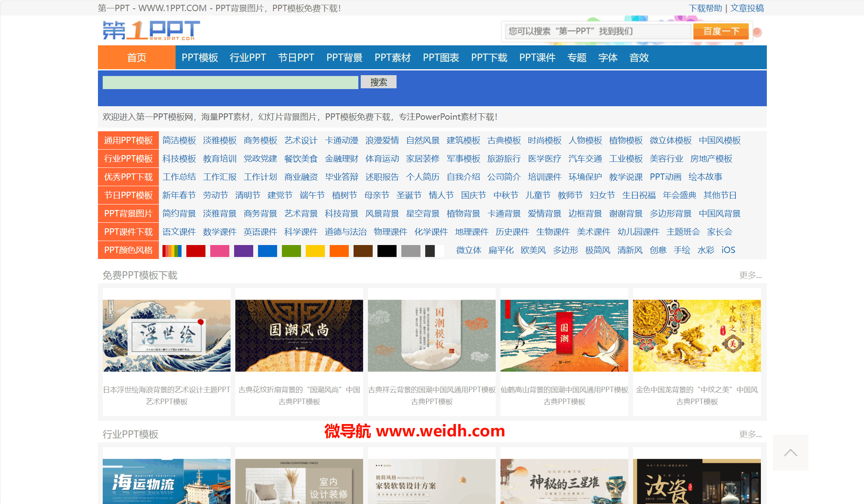864x504 pixels.
Task: Open PPT课件 in the navigation bar
Action: (x=537, y=58)
